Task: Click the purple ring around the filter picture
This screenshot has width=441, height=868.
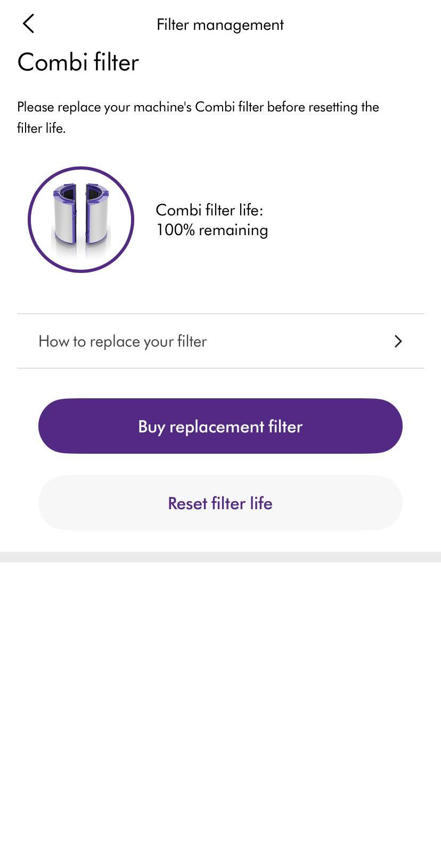Action: [x=81, y=168]
